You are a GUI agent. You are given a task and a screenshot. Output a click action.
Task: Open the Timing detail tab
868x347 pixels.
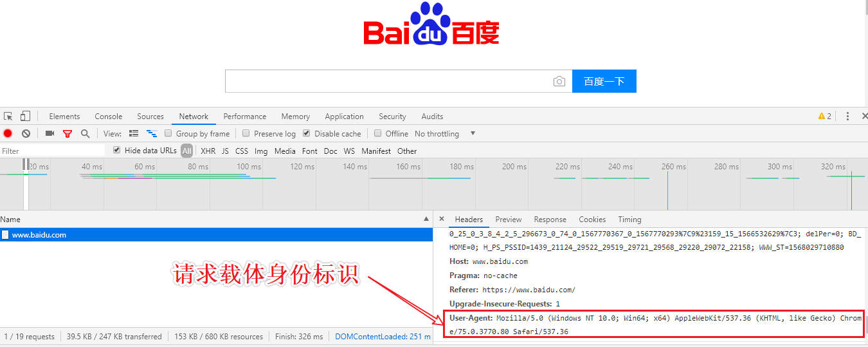click(630, 220)
